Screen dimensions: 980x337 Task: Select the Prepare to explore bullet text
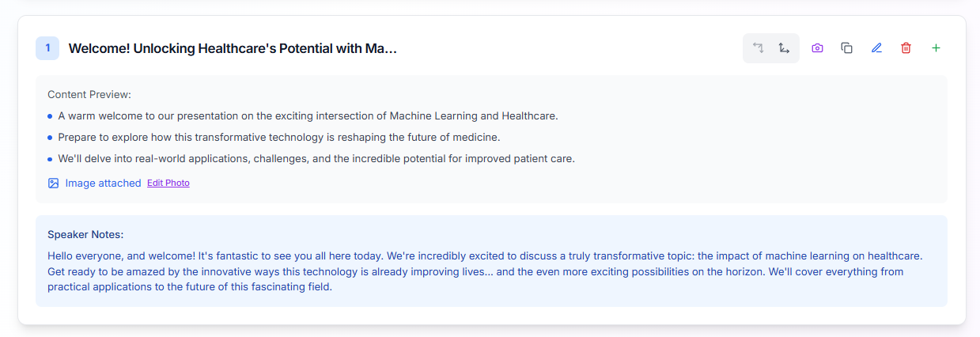(x=278, y=137)
